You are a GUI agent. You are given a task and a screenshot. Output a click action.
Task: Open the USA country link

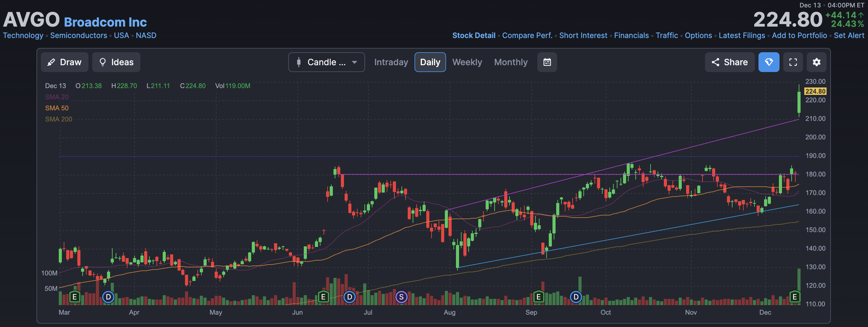point(121,35)
